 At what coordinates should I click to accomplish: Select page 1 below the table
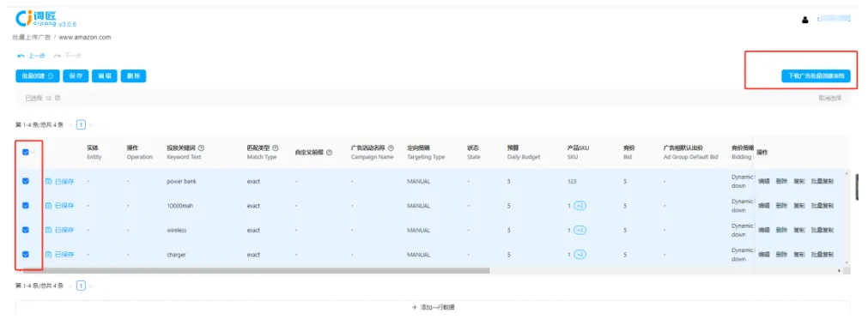(81, 286)
